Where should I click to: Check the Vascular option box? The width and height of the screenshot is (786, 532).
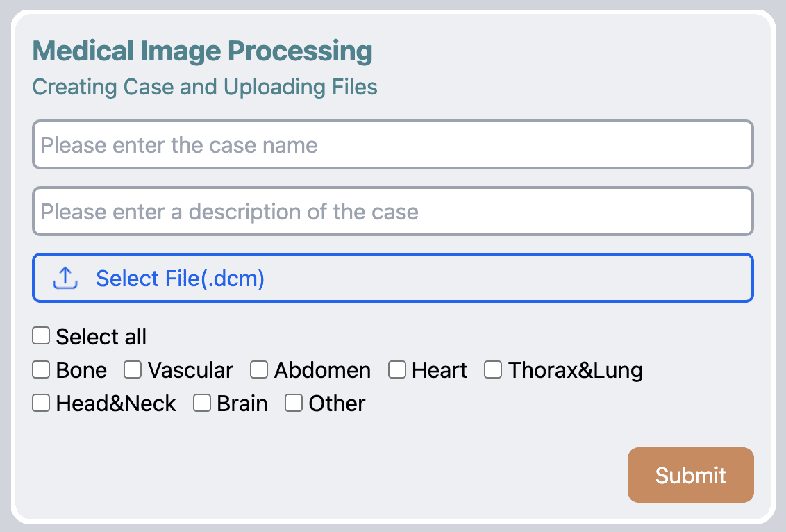click(x=133, y=370)
